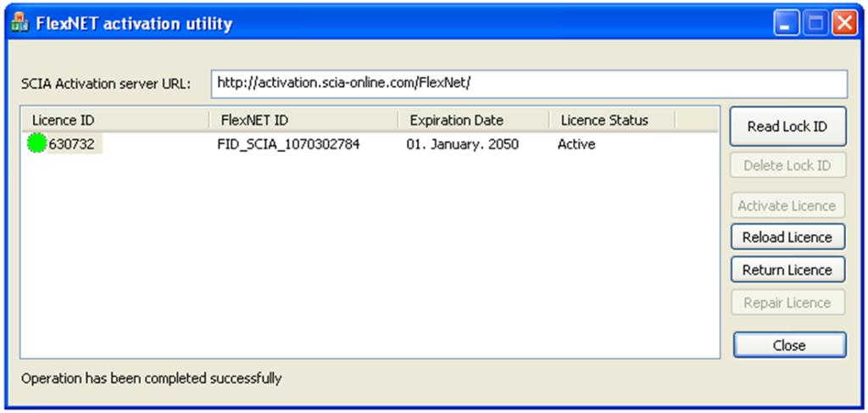This screenshot has width=868, height=413.
Task: Sort by the Expiration Date column header
Action: point(473,120)
